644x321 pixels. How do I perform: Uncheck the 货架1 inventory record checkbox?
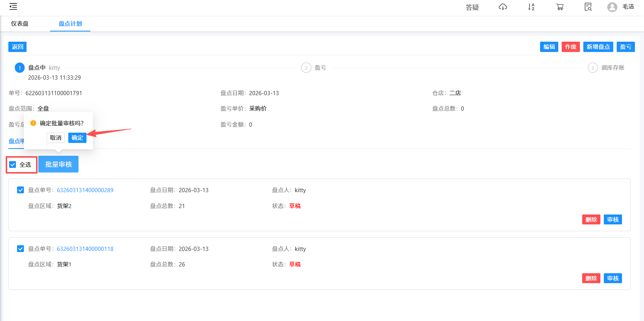click(x=20, y=249)
